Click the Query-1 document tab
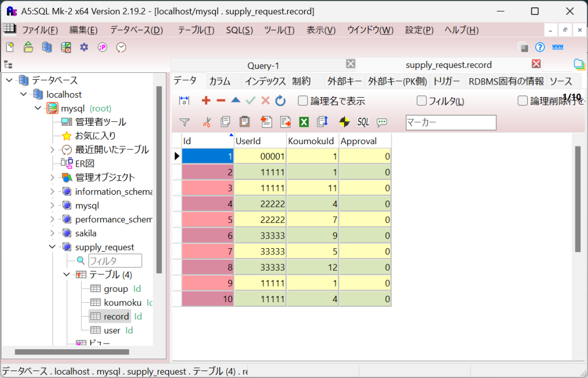The image size is (588, 378). click(x=263, y=65)
